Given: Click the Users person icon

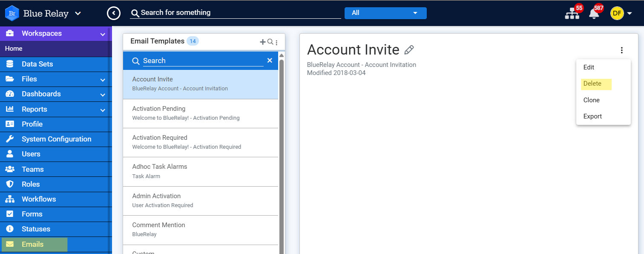Looking at the screenshot, I should pos(10,154).
